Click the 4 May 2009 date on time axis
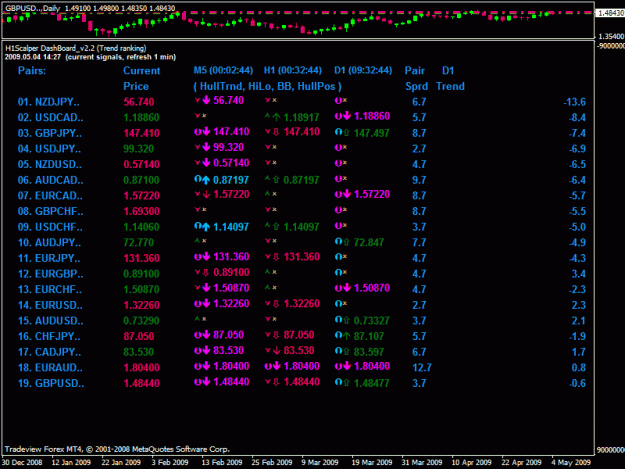625x469 pixels. pyautogui.click(x=571, y=462)
